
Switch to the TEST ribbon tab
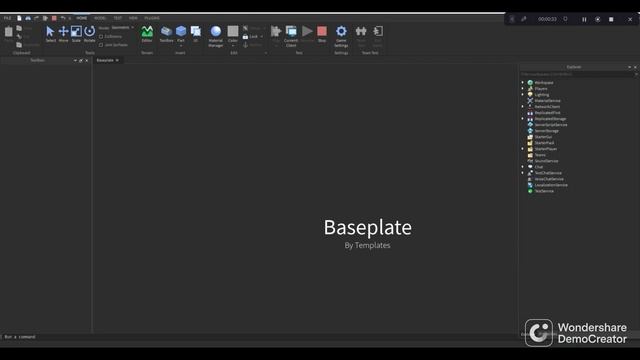point(118,18)
